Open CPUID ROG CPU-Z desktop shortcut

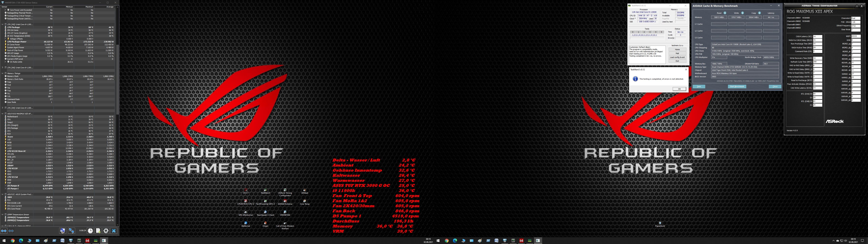point(246,202)
